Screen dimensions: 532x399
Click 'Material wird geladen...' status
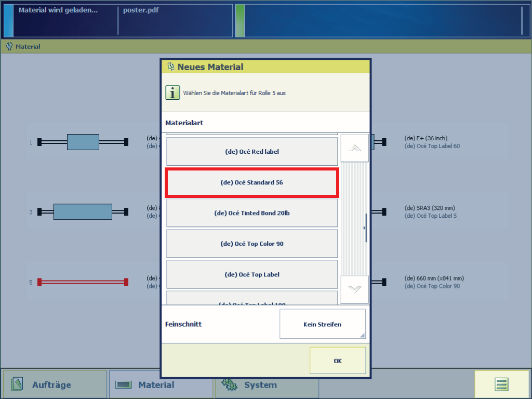click(x=58, y=10)
